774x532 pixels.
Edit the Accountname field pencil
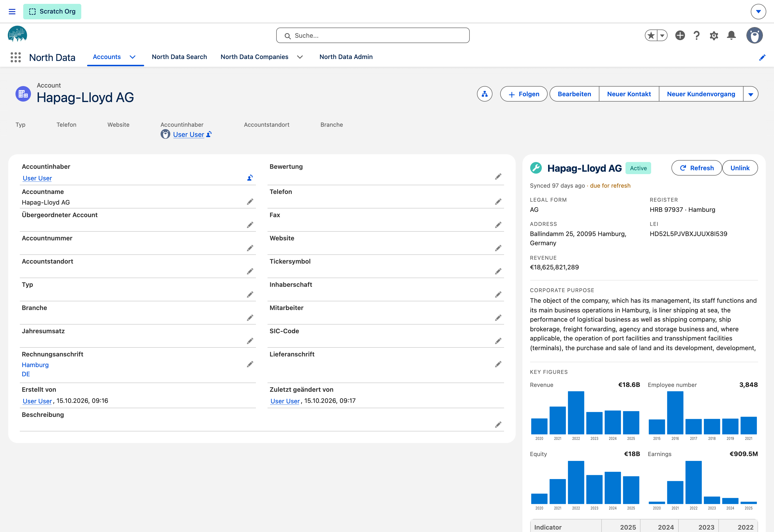[250, 202]
